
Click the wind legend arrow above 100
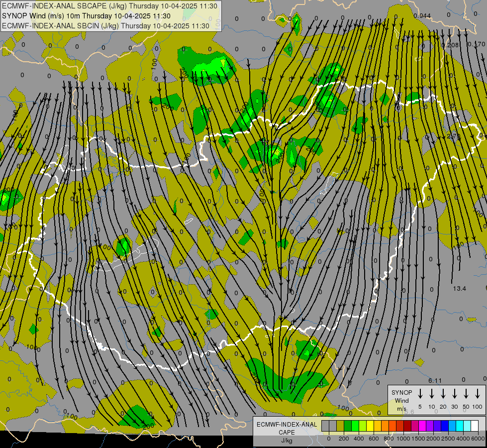tap(478, 394)
